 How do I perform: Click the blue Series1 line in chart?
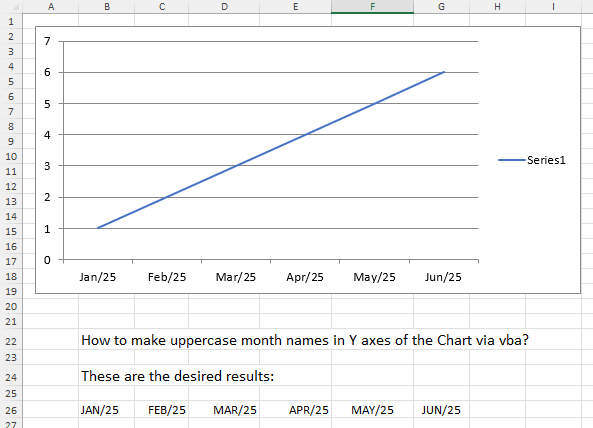click(271, 150)
